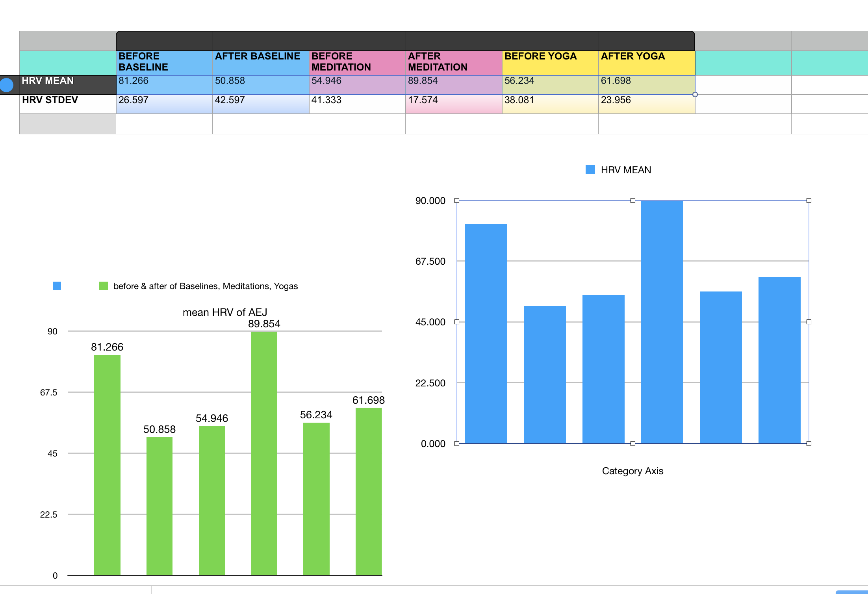Click the Category Axis label
This screenshot has width=868, height=594.
coord(632,471)
